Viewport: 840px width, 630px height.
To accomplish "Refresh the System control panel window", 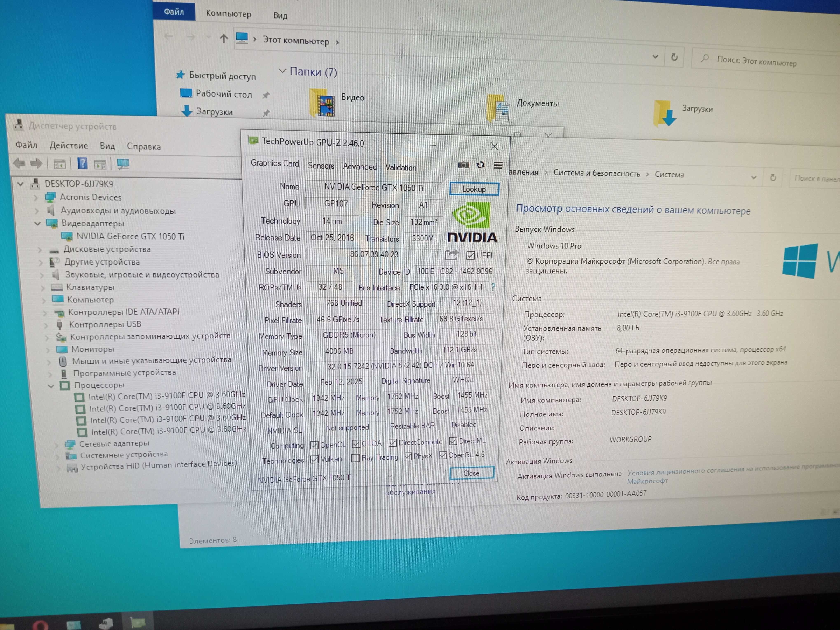I will (773, 178).
